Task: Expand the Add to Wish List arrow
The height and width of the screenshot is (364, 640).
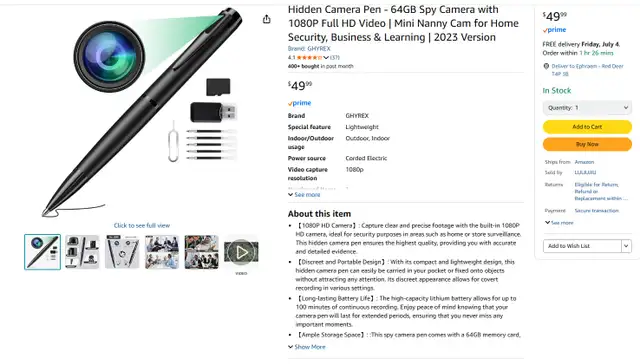Action: click(626, 246)
